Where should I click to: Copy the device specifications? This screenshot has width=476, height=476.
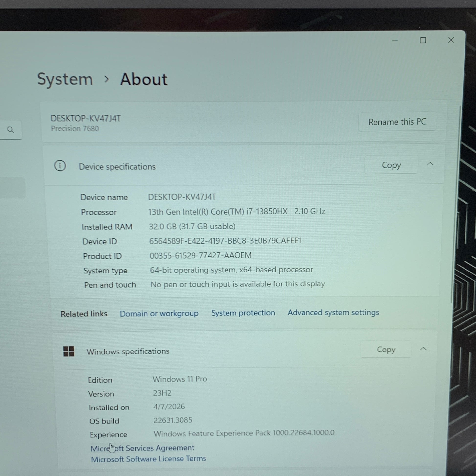tap(391, 165)
